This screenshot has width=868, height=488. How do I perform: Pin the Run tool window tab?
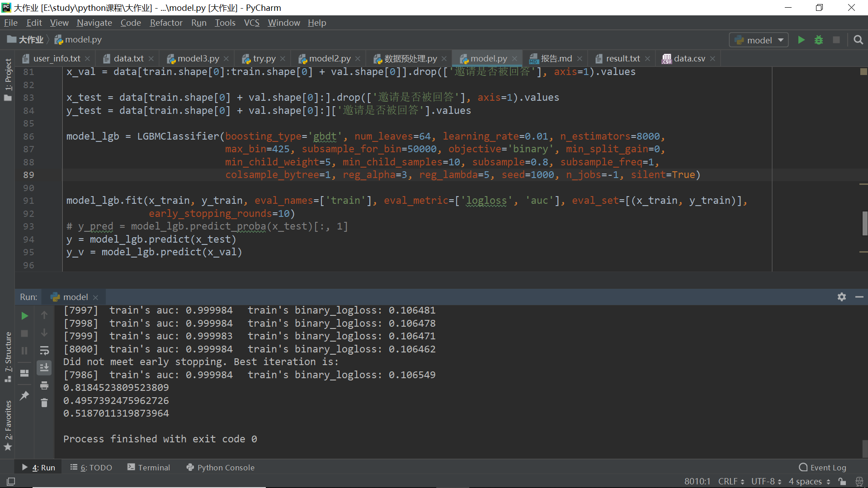pos(24,395)
